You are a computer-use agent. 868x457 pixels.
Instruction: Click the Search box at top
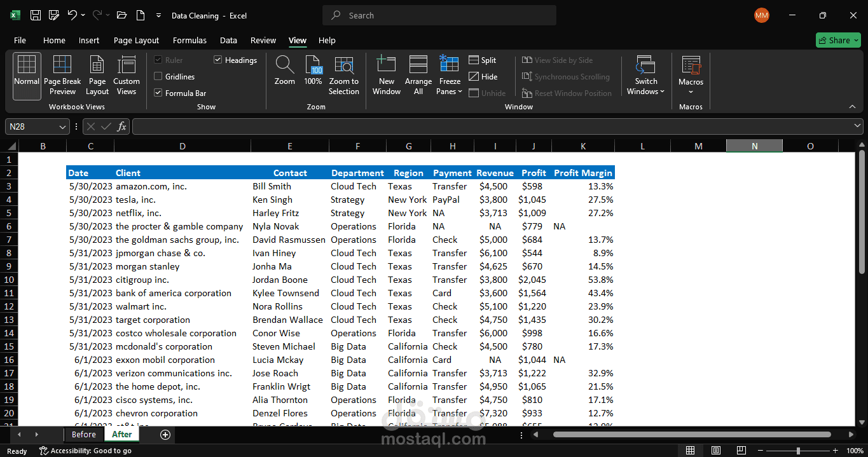439,15
